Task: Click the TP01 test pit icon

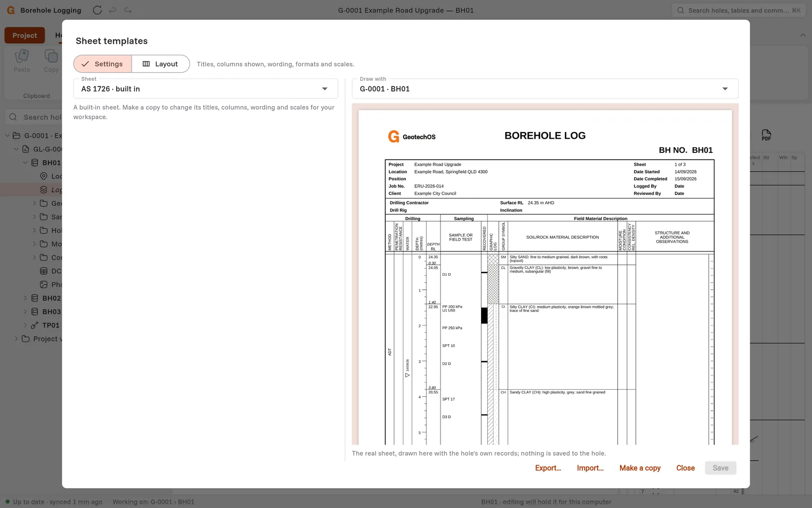Action: [35, 325]
